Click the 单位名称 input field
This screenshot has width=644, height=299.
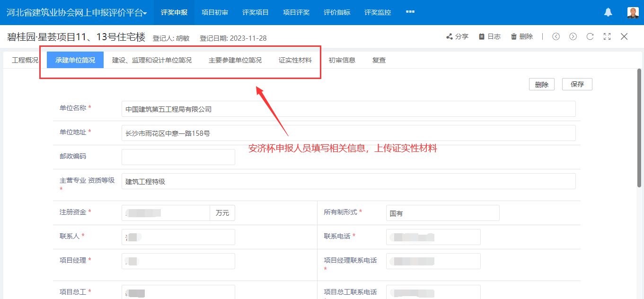[x=348, y=109]
